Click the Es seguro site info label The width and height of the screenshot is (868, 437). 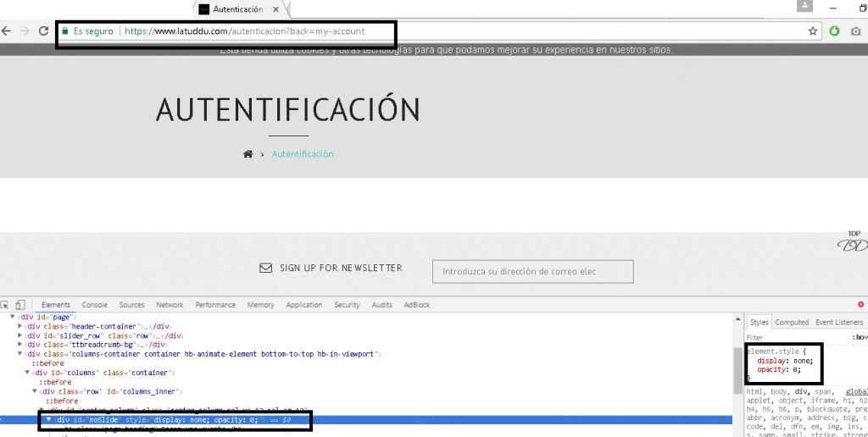(93, 31)
